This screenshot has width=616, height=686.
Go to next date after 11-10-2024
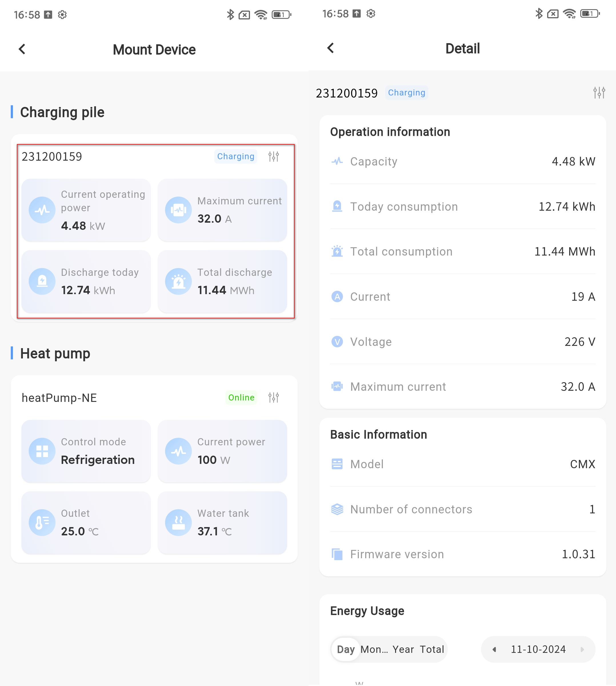point(582,649)
